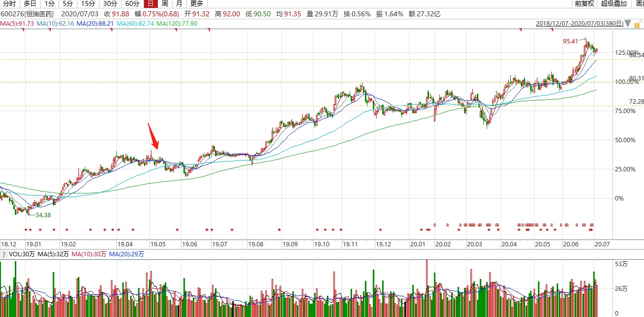Screen dimensions: 644x317
Task: Click the 600276 恒瑞医药 stock name
Action: pos(27,14)
